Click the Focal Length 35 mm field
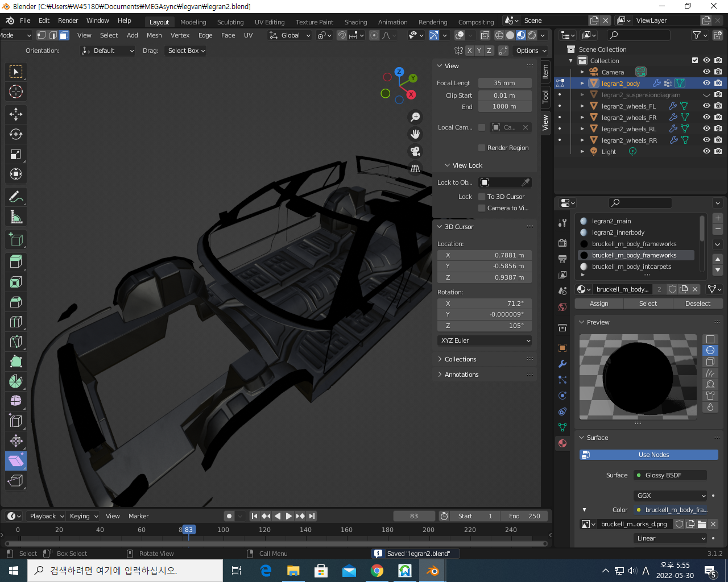This screenshot has height=582, width=728. tap(504, 83)
